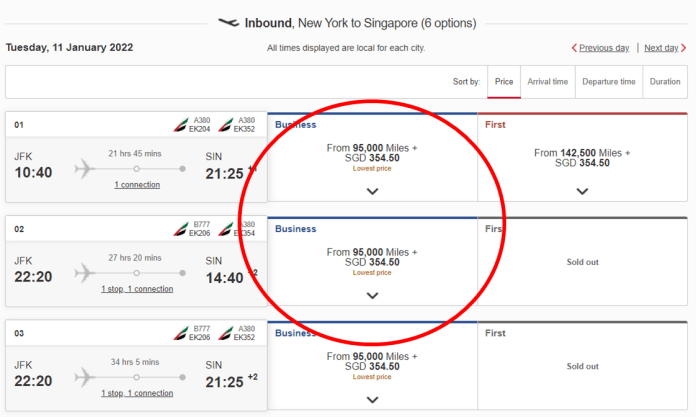Expand First fare details for option 01

click(582, 191)
